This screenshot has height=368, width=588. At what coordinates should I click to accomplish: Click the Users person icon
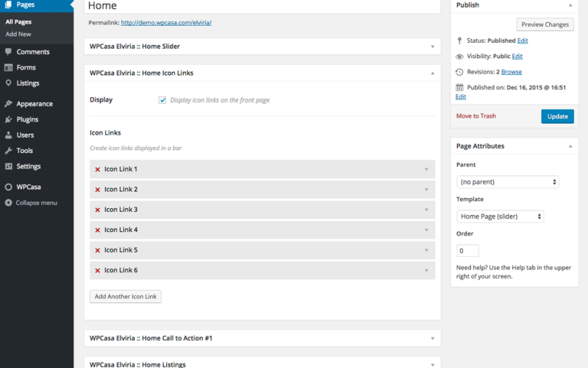[x=8, y=135]
